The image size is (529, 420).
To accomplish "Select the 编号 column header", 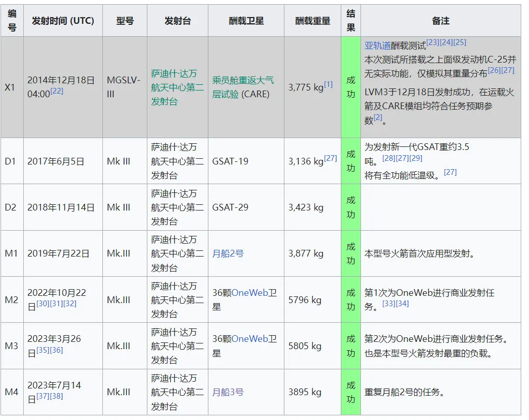I will pyautogui.click(x=12, y=21).
